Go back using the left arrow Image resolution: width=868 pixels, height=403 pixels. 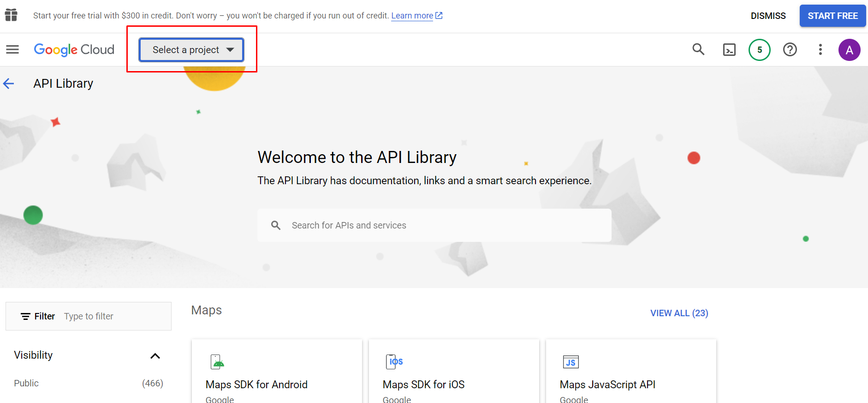[9, 84]
